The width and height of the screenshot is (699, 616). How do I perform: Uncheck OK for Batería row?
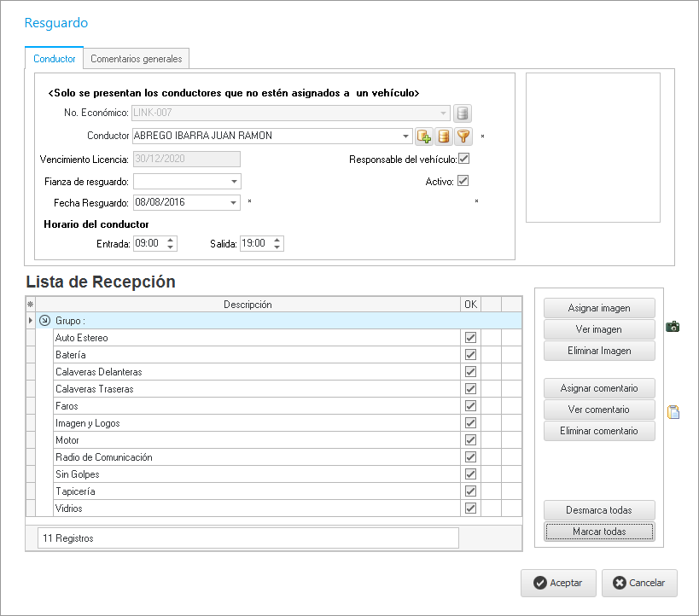pyautogui.click(x=470, y=355)
